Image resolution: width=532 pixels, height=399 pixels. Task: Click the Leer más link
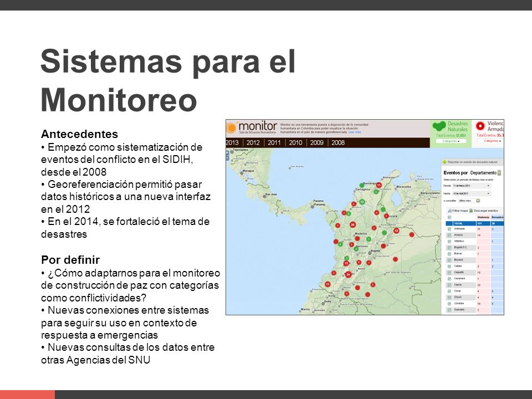point(355,132)
